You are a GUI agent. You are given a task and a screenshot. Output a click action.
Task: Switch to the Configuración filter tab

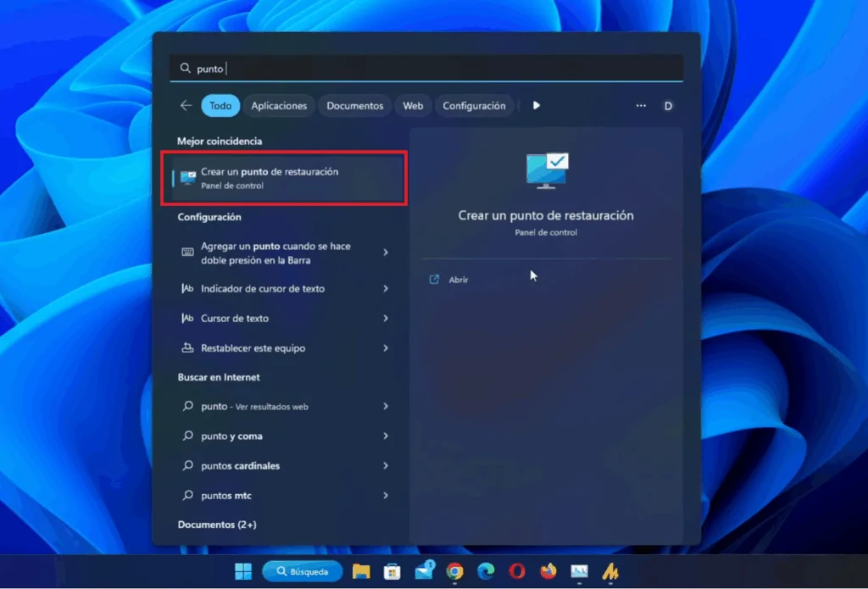click(474, 106)
